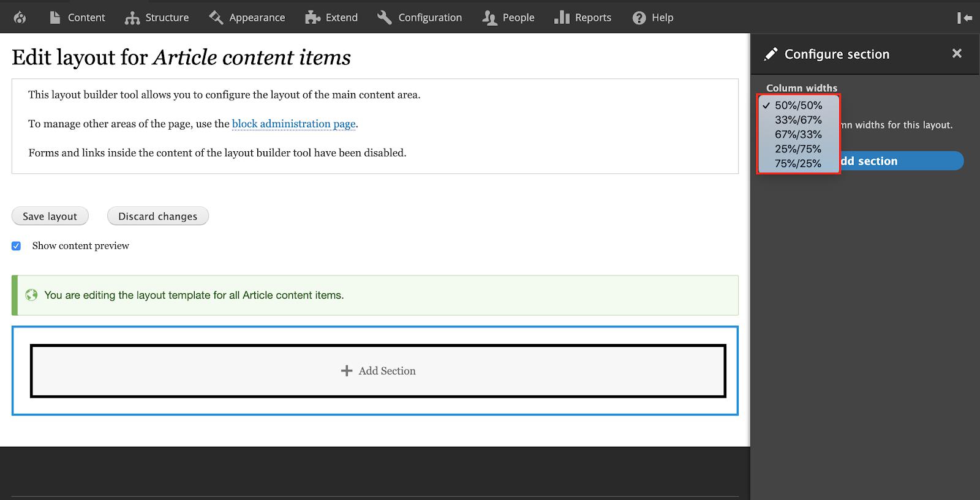Open the Extend puzzle icon
The width and height of the screenshot is (980, 500).
click(x=313, y=18)
